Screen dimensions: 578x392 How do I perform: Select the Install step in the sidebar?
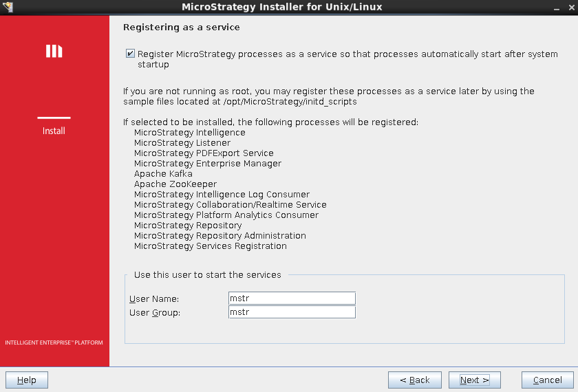(x=54, y=131)
